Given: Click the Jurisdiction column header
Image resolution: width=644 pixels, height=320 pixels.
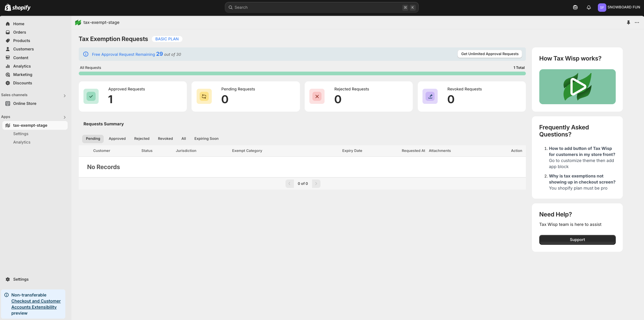Looking at the screenshot, I should (186, 151).
